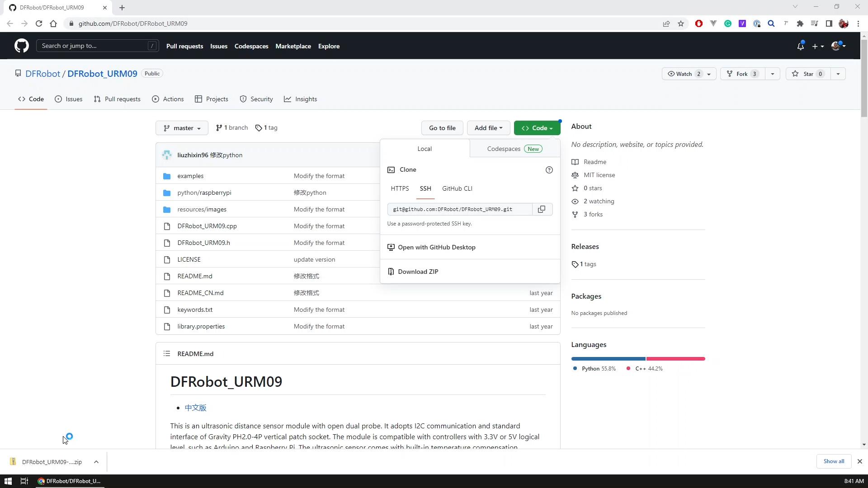868x488 pixels.
Task: Reload the page in the browser
Action: 39,23
